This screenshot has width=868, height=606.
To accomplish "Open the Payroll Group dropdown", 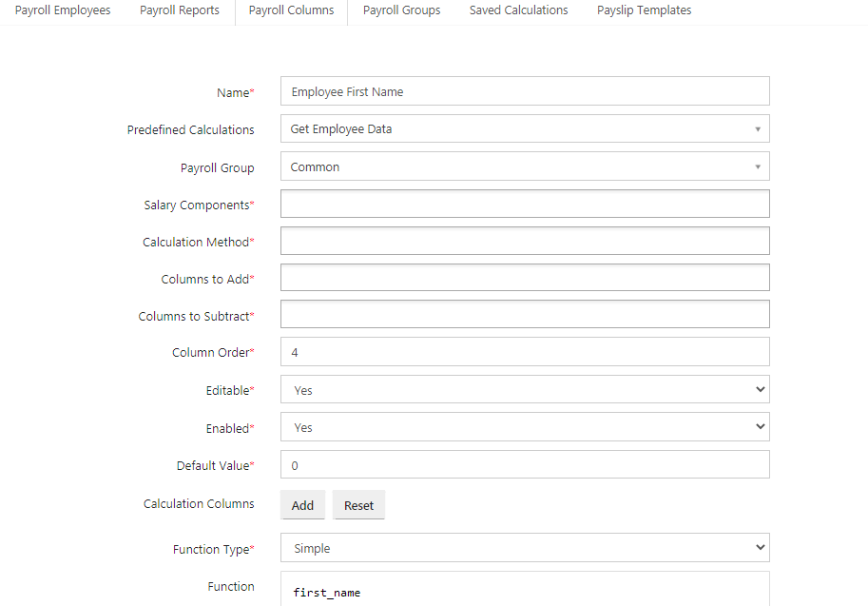I will 525,166.
